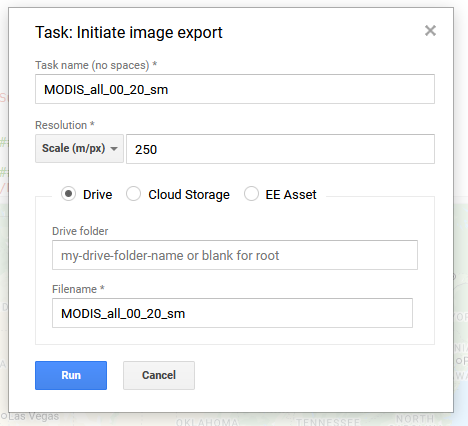Dismiss the task with the Cancel button
The image size is (468, 426).
pyautogui.click(x=159, y=375)
